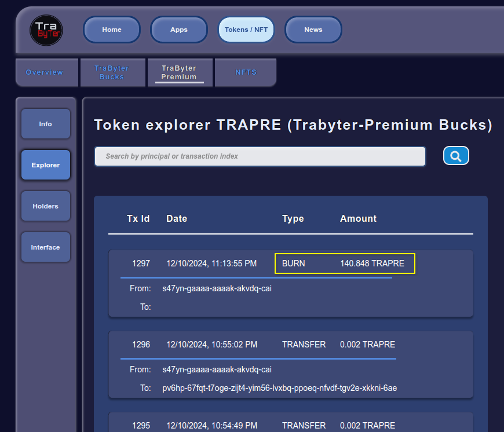Open the News page
Viewport: 504px width, 432px height.
pyautogui.click(x=313, y=30)
